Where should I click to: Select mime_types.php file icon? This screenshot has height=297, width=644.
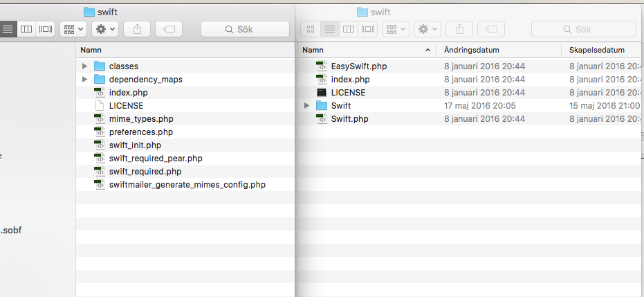(100, 118)
